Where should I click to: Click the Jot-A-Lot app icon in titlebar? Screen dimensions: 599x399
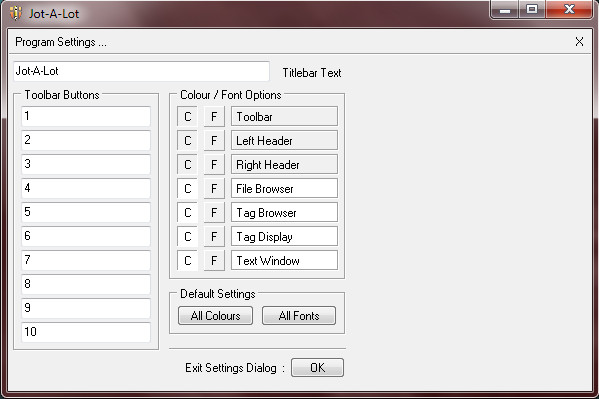(x=16, y=13)
